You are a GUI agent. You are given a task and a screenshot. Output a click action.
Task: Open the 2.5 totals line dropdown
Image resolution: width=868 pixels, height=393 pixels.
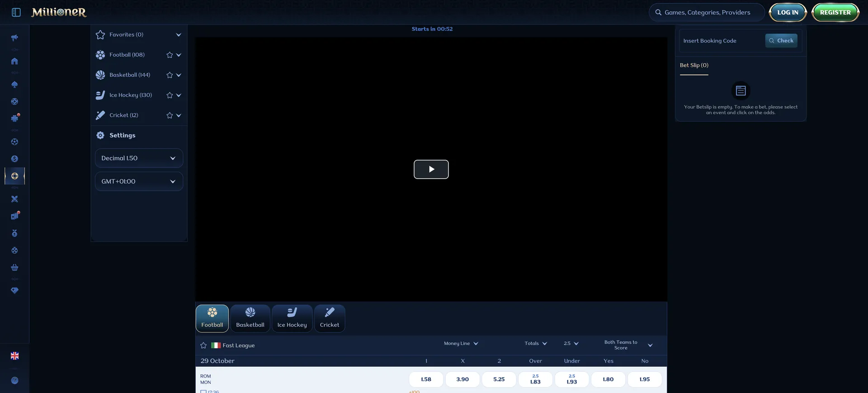571,344
